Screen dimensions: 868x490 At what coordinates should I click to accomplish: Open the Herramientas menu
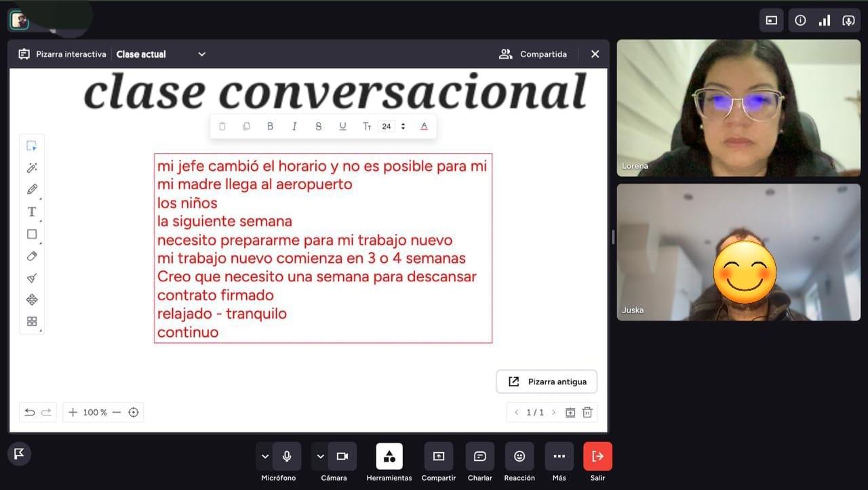389,456
